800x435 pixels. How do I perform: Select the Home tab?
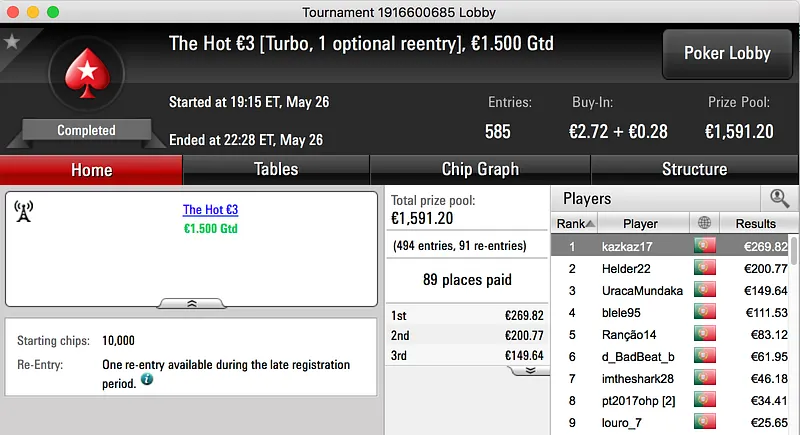91,169
